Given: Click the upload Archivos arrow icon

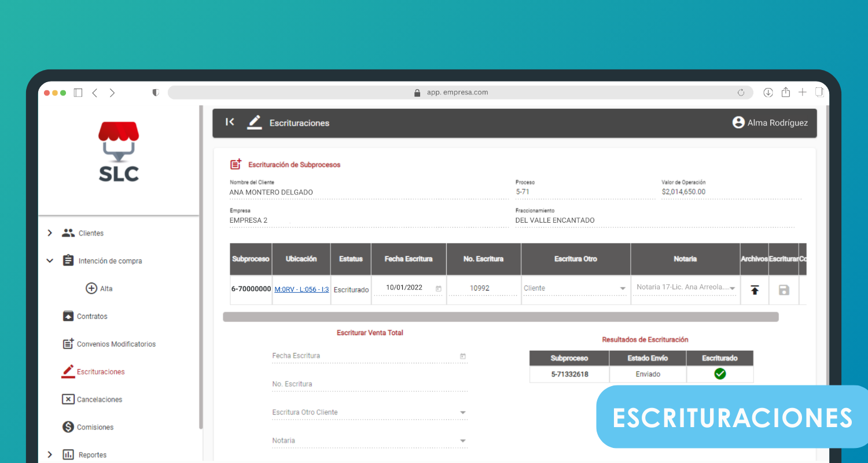Looking at the screenshot, I should tap(755, 290).
